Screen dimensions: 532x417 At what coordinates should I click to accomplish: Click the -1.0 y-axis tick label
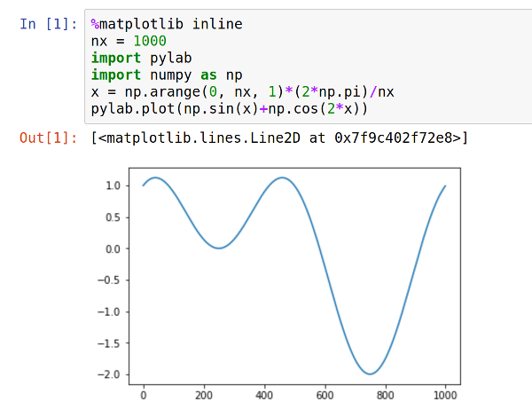tap(111, 311)
